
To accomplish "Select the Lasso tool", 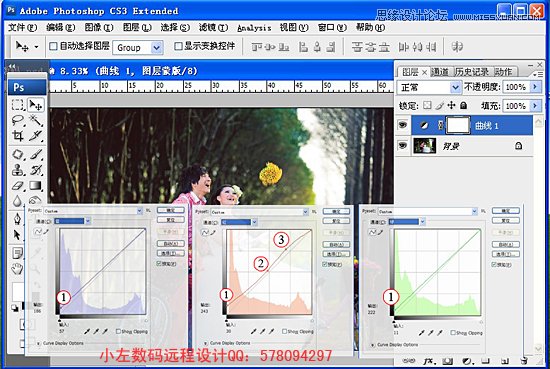I will click(18, 120).
